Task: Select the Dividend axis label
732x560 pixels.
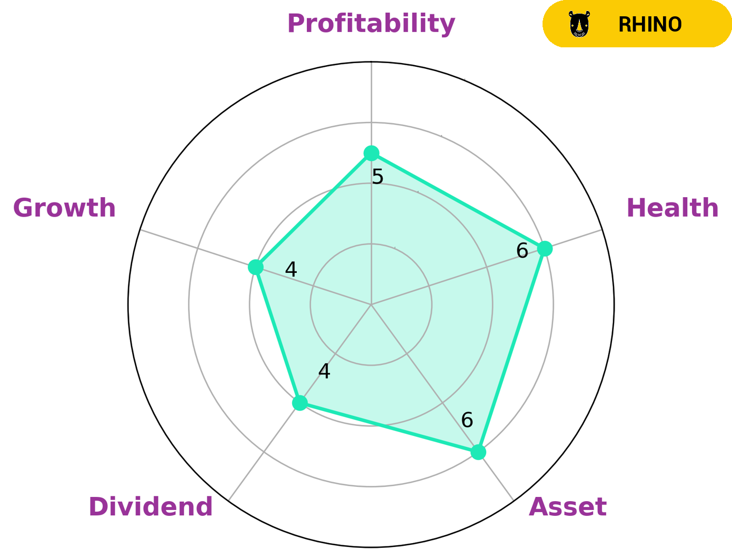Action: click(x=151, y=507)
